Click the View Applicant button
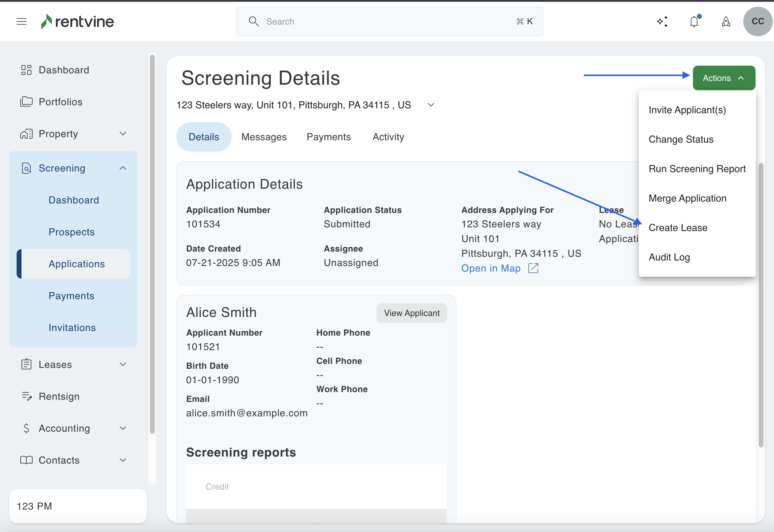Viewport: 774px width, 532px height. 411,313
